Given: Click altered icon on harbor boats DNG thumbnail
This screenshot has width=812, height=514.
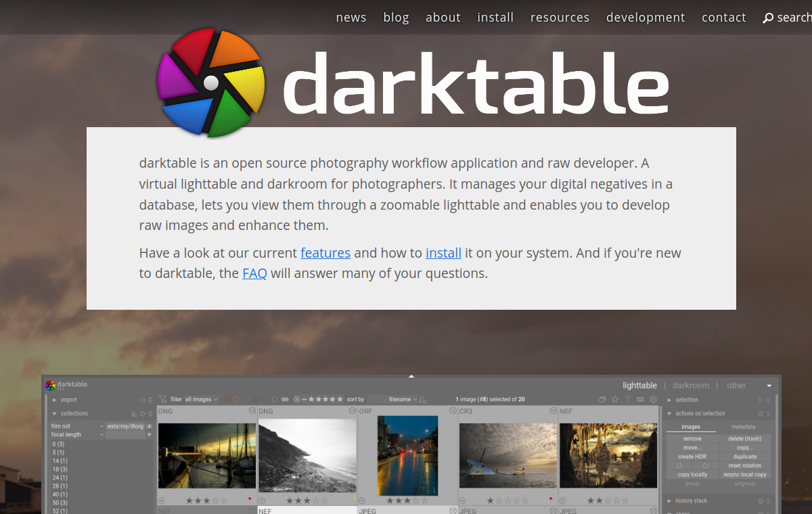Looking at the screenshot, I should pos(252,411).
